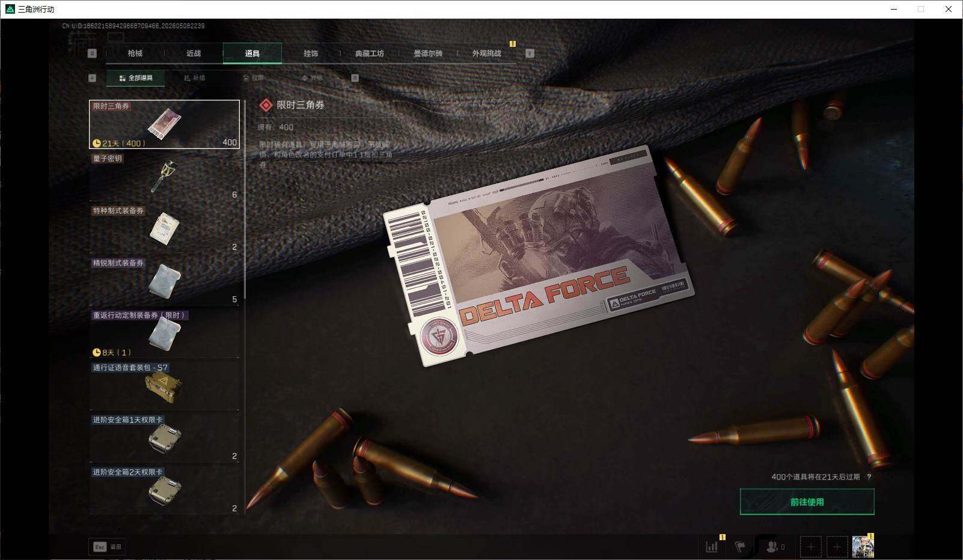Screen dimensions: 963x560
Task: Open the 曼德尔砖 tab
Action: point(427,53)
